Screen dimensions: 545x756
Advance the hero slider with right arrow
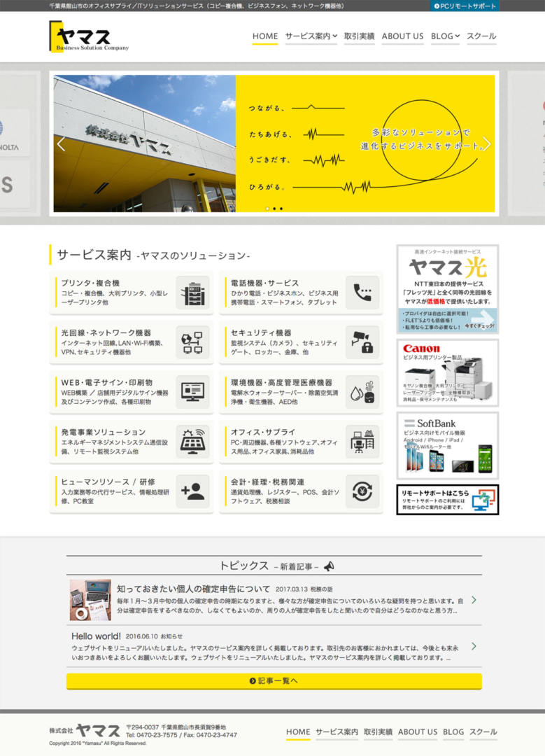[487, 143]
